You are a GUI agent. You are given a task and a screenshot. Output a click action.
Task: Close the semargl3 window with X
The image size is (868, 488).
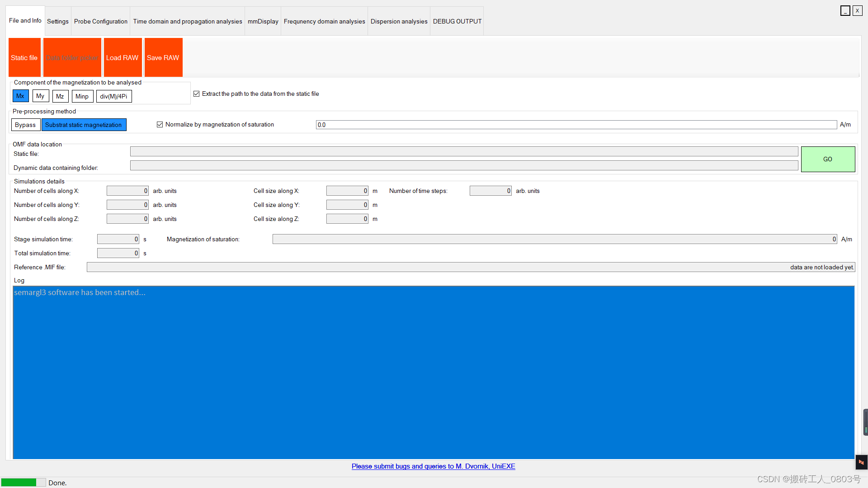tap(858, 11)
